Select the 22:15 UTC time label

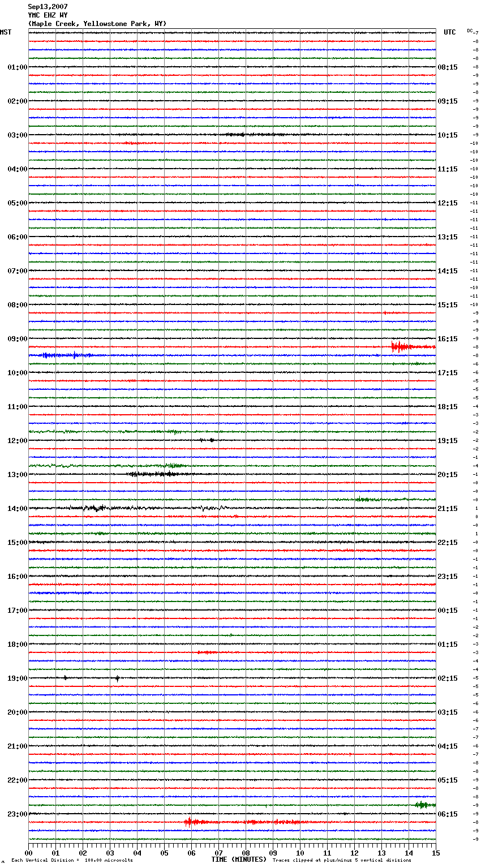[448, 543]
